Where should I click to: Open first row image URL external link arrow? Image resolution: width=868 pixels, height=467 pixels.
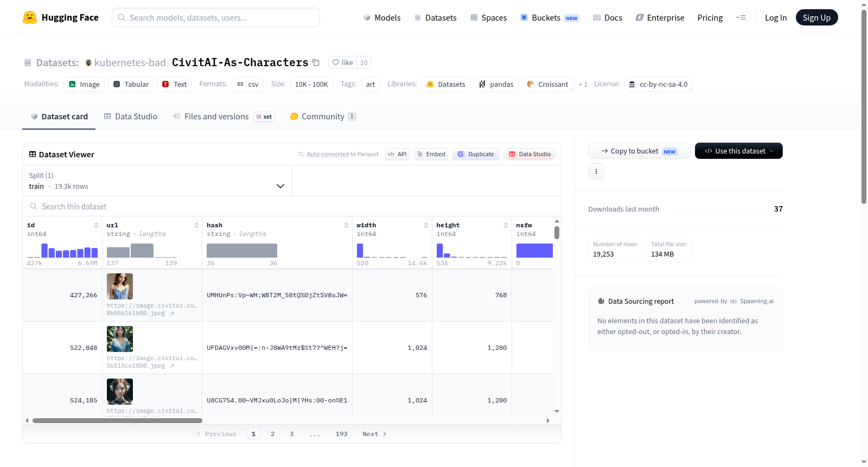click(172, 314)
